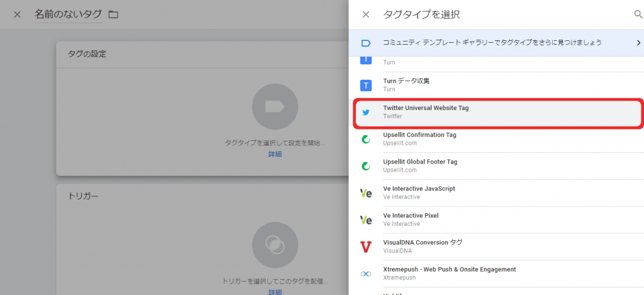This screenshot has height=295, width=644.
Task: Select Twitter Universal Website Tag
Action: pyautogui.click(x=497, y=112)
